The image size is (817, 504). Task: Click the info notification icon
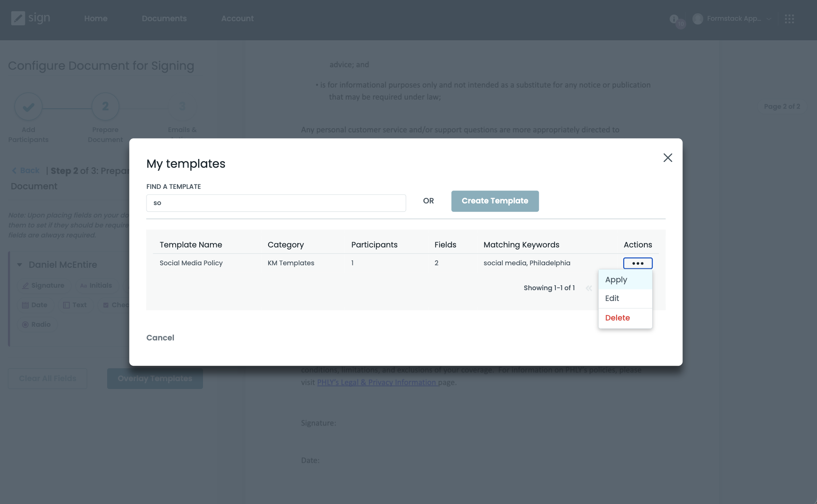click(x=674, y=19)
